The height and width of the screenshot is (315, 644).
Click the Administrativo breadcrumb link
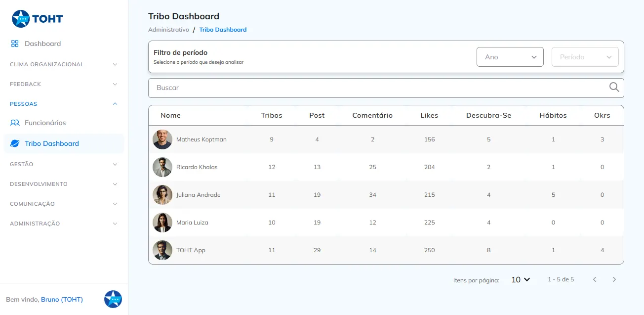click(168, 30)
